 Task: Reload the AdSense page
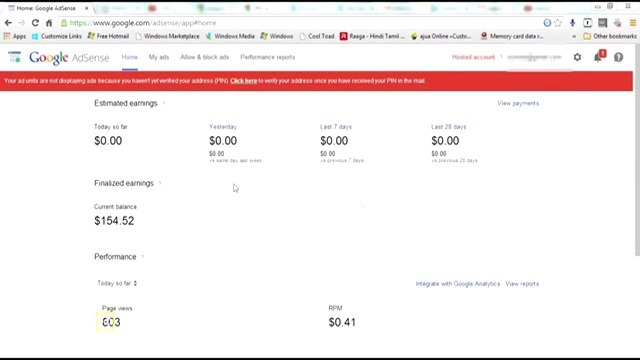pos(35,23)
